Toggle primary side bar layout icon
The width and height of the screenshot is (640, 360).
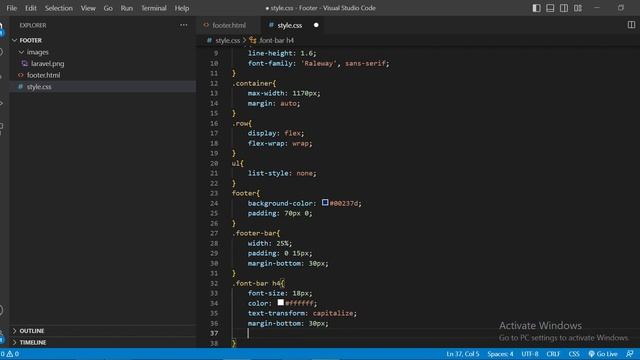coord(536,8)
